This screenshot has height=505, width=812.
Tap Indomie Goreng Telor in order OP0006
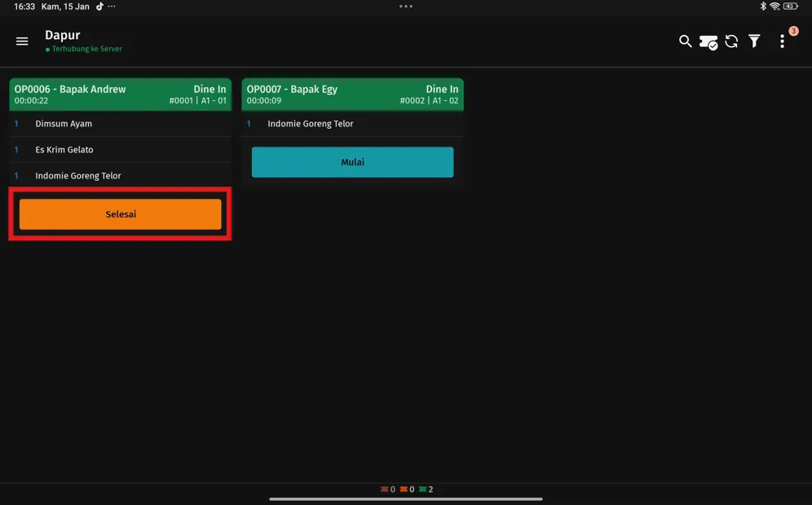coord(78,176)
